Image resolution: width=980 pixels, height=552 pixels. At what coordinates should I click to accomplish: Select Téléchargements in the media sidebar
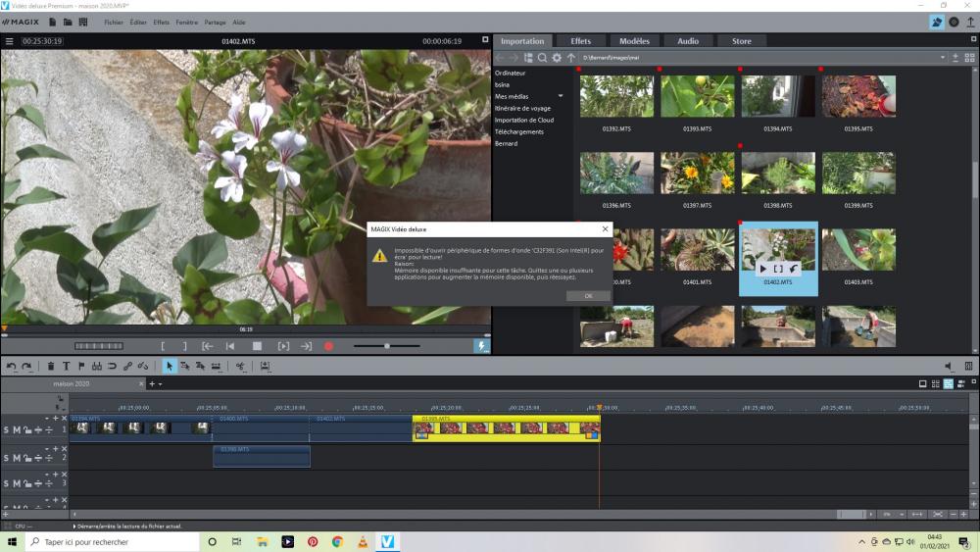(x=518, y=131)
